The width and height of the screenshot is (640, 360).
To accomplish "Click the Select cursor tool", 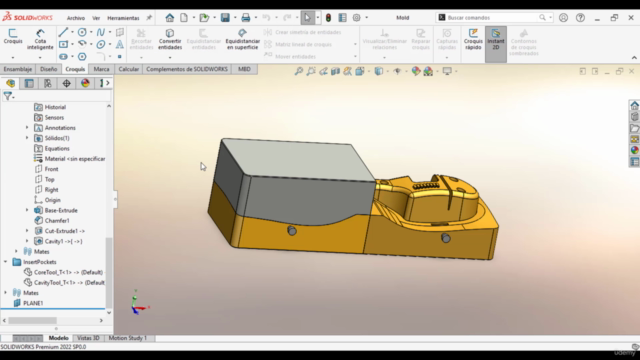I will click(x=307, y=18).
